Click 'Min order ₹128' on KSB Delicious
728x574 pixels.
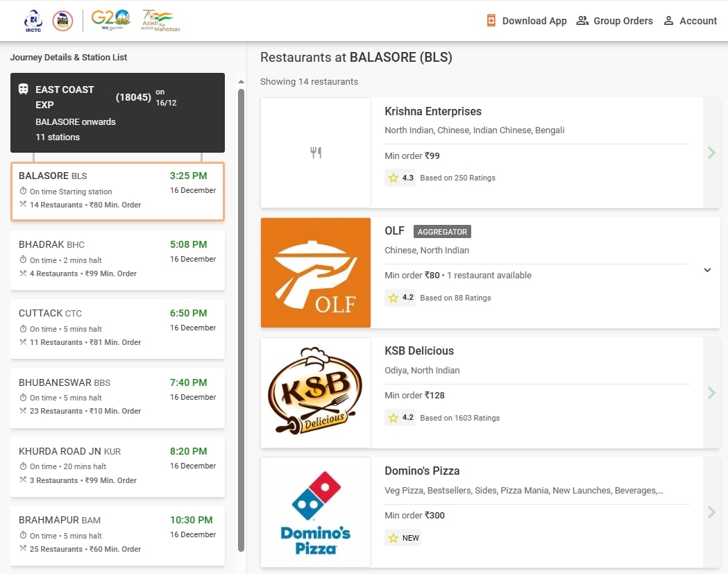pyautogui.click(x=414, y=395)
